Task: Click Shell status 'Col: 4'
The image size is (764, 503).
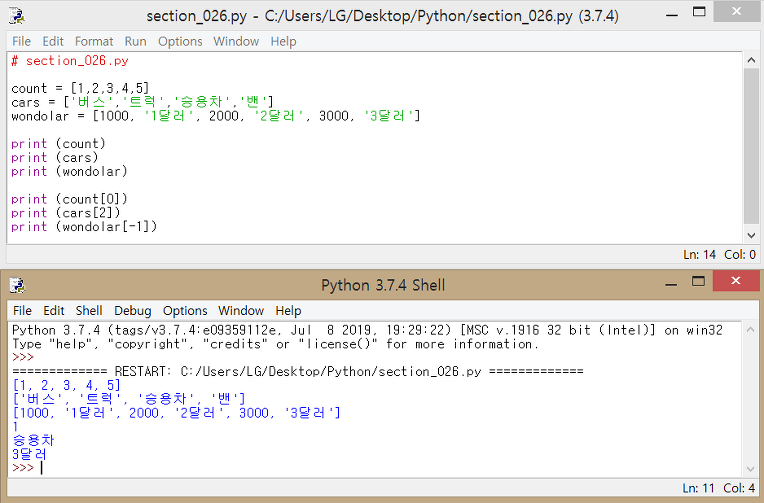Action: coord(739,488)
